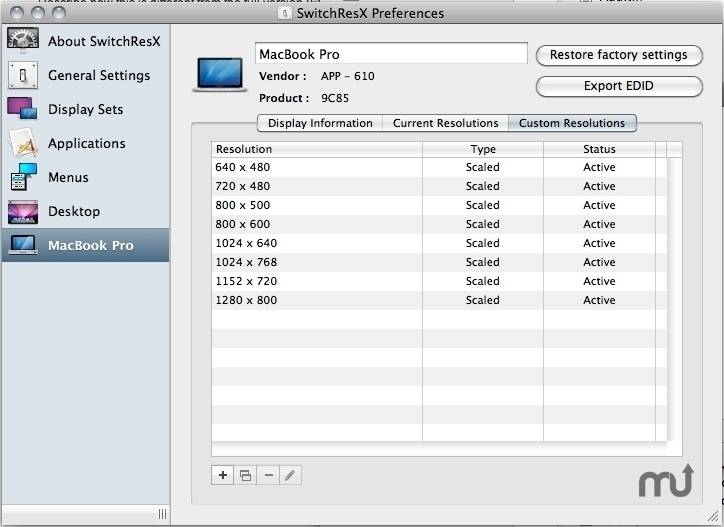Sort by the Resolution column header
This screenshot has width=724, height=527.
tap(317, 149)
